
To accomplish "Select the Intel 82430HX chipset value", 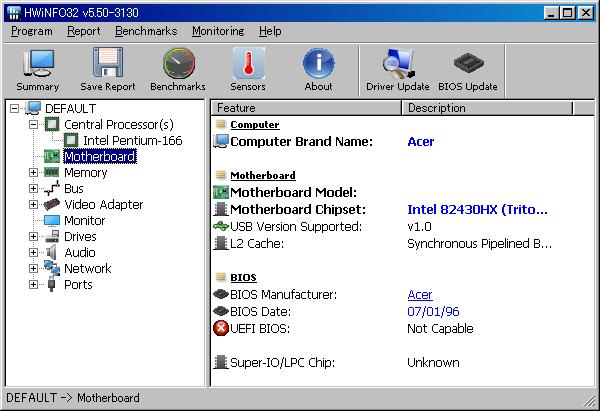I will tap(478, 209).
